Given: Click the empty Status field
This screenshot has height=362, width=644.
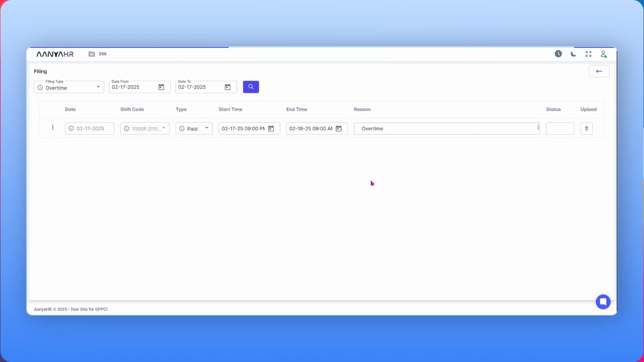Looking at the screenshot, I should point(560,129).
